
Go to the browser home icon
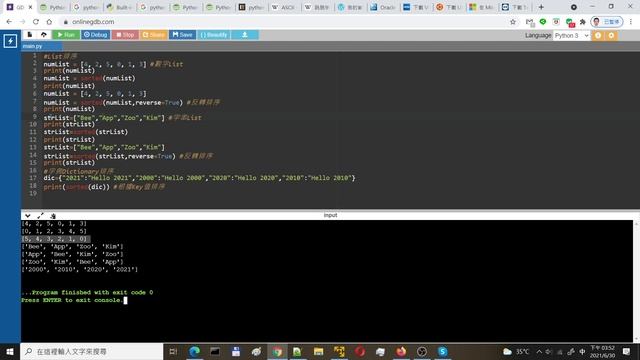[x=49, y=22]
